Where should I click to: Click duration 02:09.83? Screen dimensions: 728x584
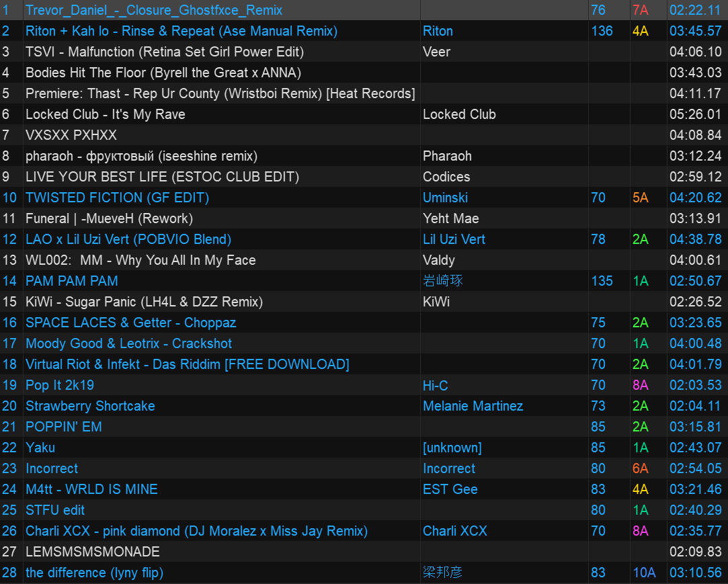tap(696, 552)
